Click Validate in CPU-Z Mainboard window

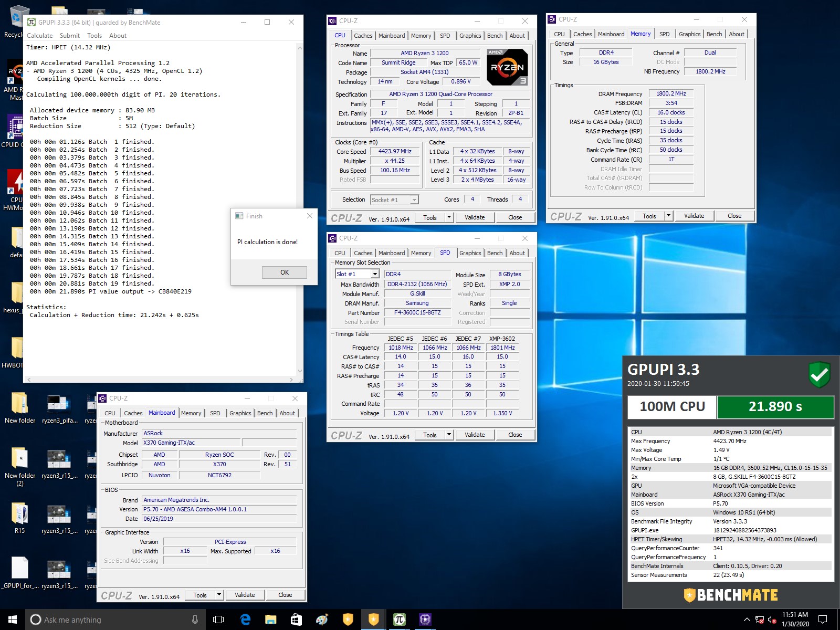245,595
